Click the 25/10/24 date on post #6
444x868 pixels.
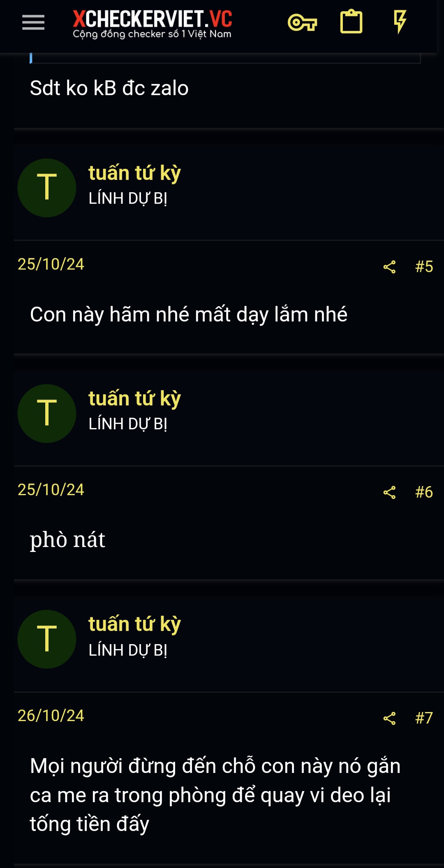coord(51,490)
